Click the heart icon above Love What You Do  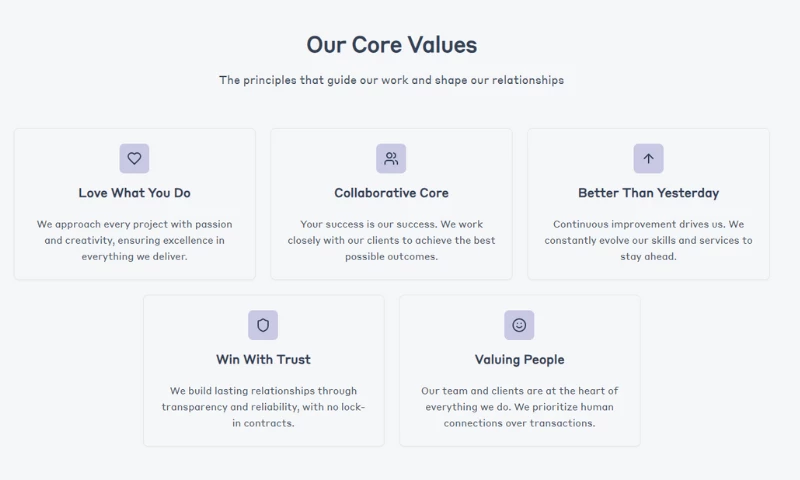(x=134, y=158)
